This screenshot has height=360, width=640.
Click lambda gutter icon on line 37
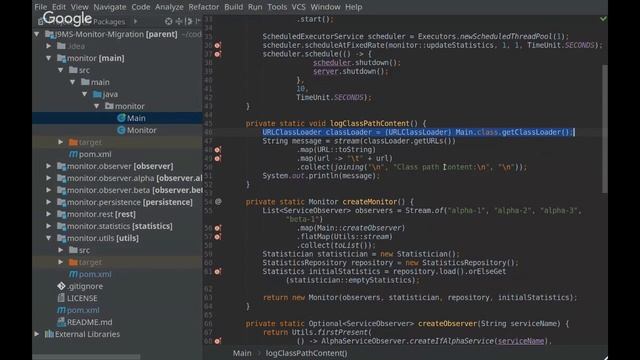pyautogui.click(x=218, y=54)
